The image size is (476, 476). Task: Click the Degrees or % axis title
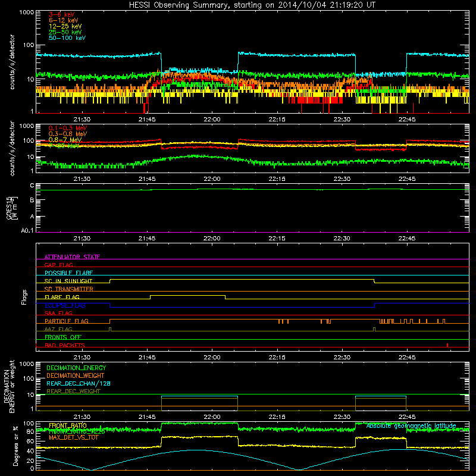pyautogui.click(x=15, y=446)
